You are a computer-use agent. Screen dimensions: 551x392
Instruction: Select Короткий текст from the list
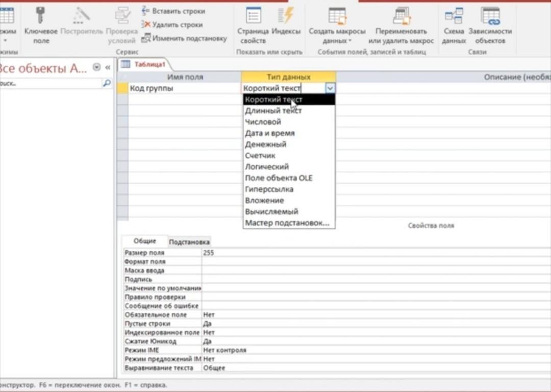click(x=289, y=100)
